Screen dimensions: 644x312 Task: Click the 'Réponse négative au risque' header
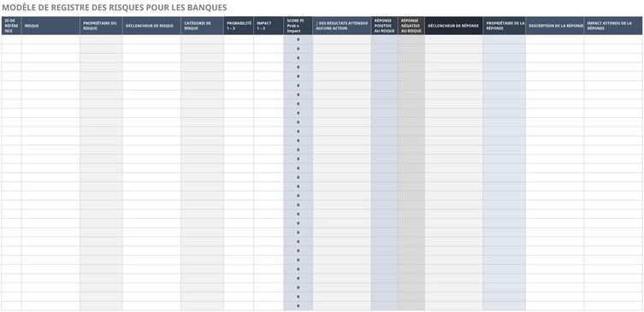click(411, 26)
